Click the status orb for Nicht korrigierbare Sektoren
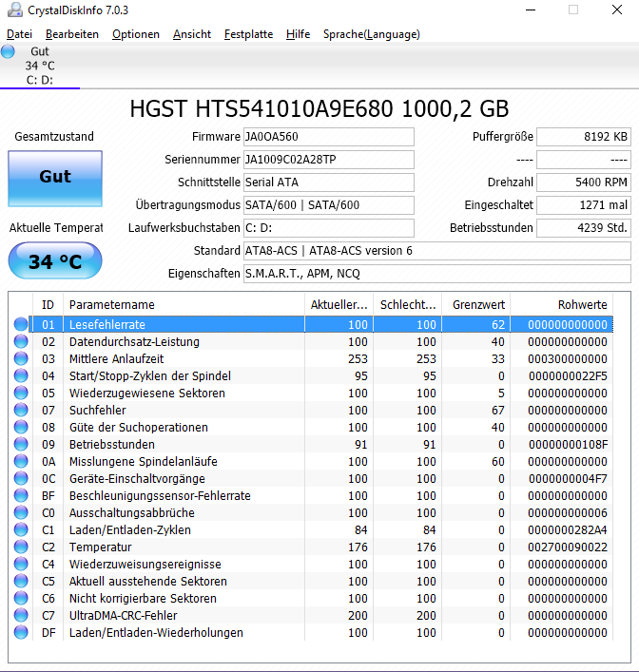The height and width of the screenshot is (672, 639). (x=21, y=598)
